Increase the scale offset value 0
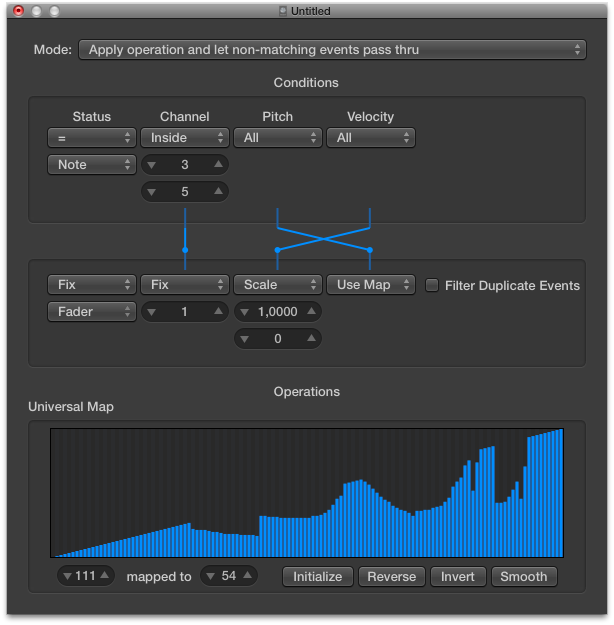The image size is (614, 625). point(311,338)
